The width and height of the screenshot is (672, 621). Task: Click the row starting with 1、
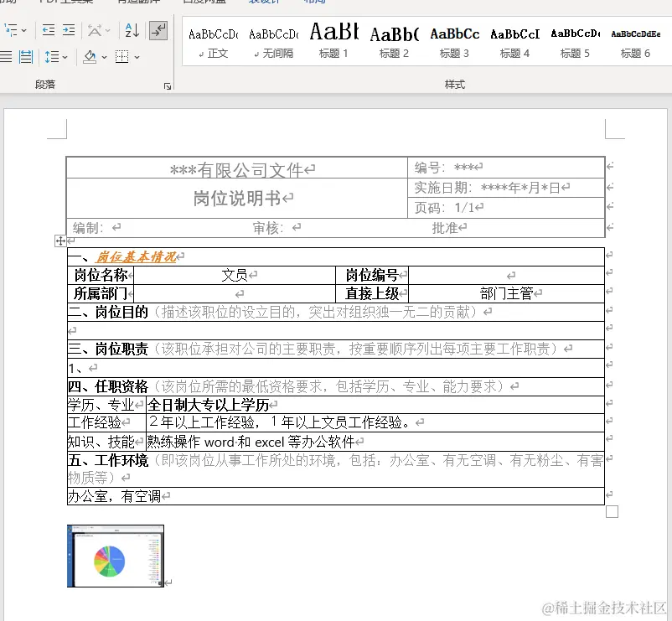[x=336, y=368]
